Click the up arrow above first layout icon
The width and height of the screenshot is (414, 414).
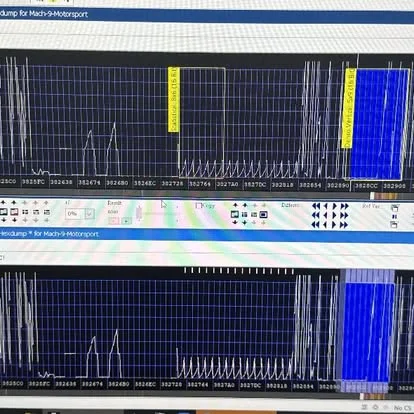[3, 203]
